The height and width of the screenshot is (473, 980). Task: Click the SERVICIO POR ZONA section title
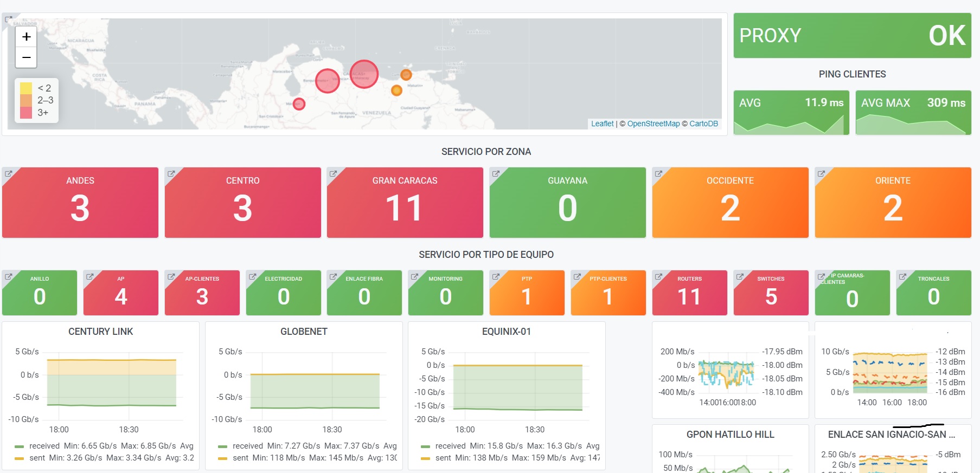tap(486, 152)
